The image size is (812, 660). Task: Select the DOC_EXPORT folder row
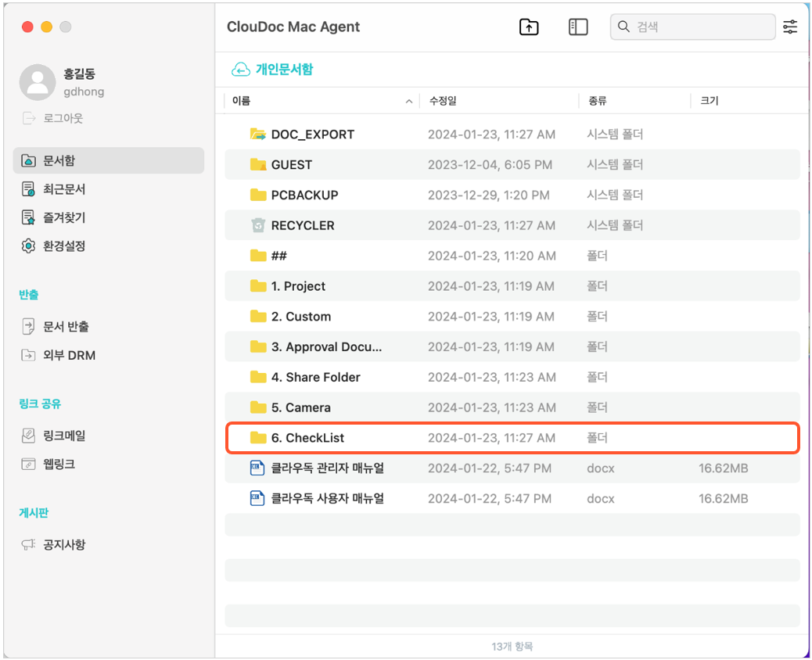[512, 135]
